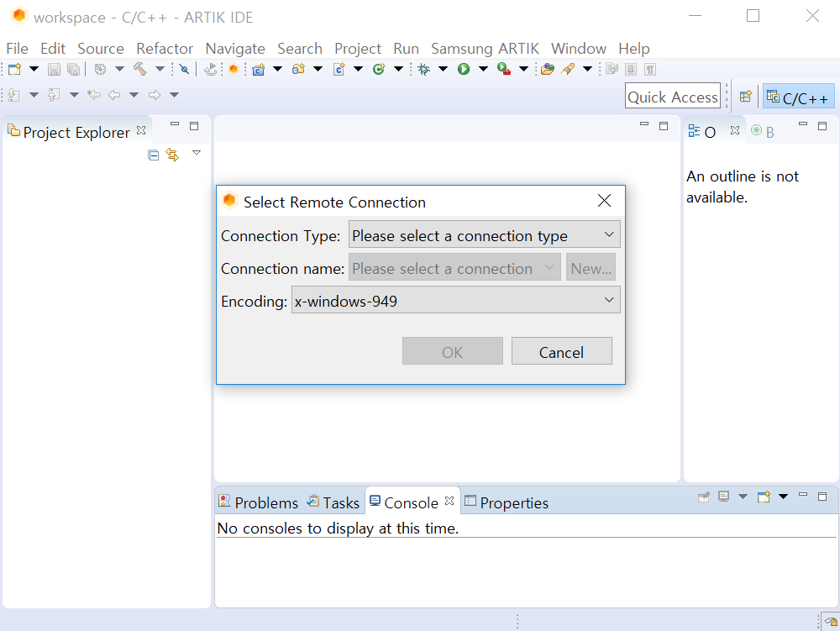Expand the New wizard dropdown arrow
The image size is (840, 631).
(34, 69)
